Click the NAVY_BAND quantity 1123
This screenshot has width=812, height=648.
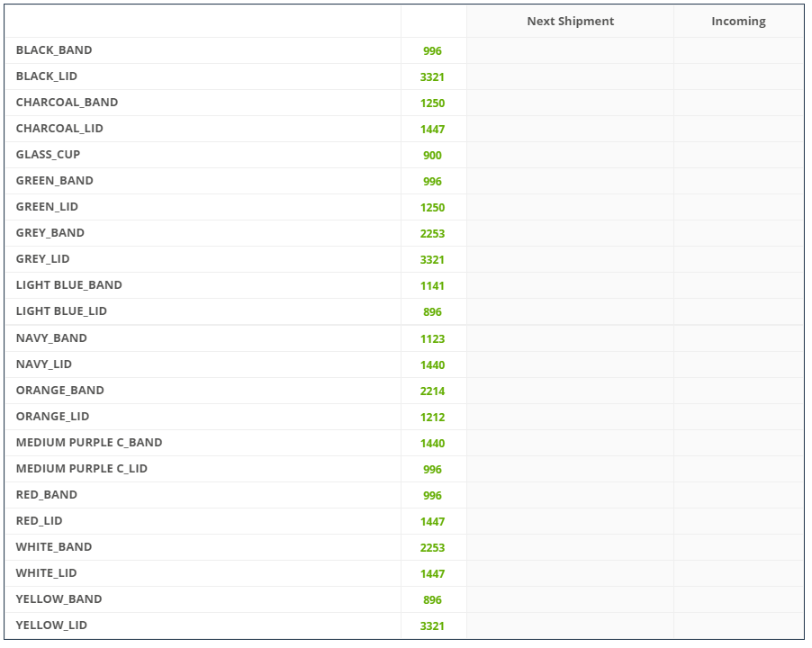point(432,339)
